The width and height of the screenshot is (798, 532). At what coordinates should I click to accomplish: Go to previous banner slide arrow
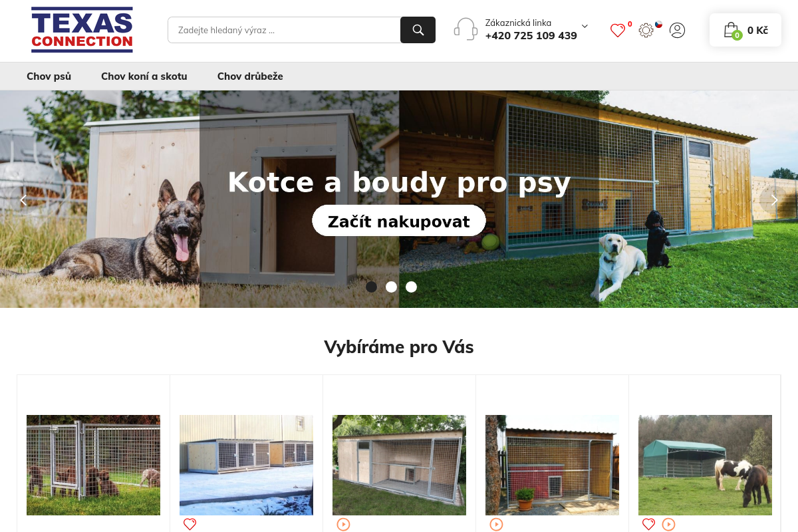pyautogui.click(x=23, y=199)
